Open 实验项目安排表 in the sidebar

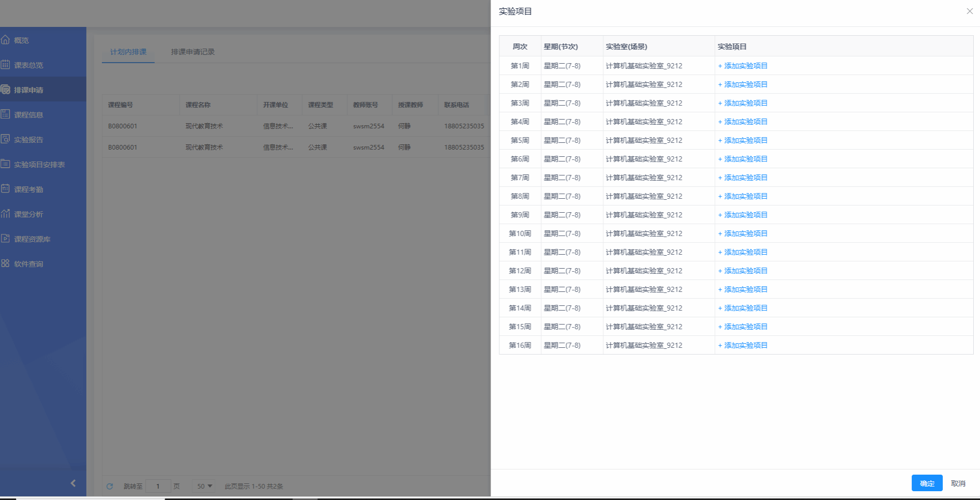[39, 165]
